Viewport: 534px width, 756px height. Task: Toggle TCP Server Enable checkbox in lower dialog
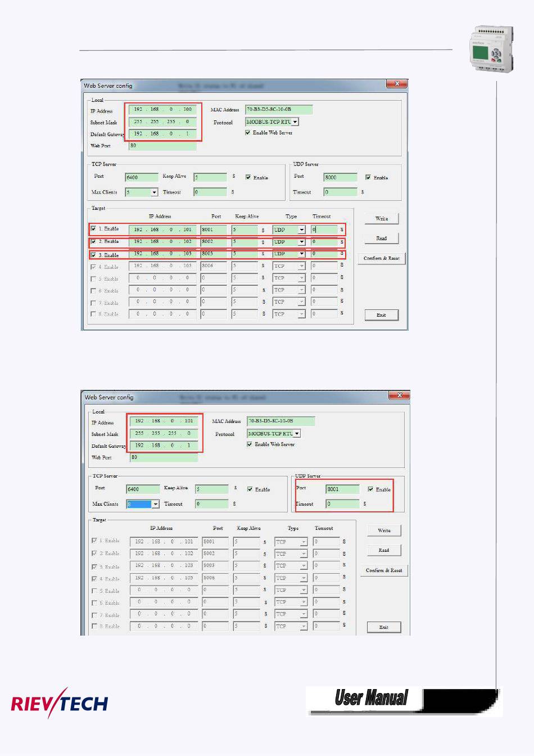click(x=250, y=489)
